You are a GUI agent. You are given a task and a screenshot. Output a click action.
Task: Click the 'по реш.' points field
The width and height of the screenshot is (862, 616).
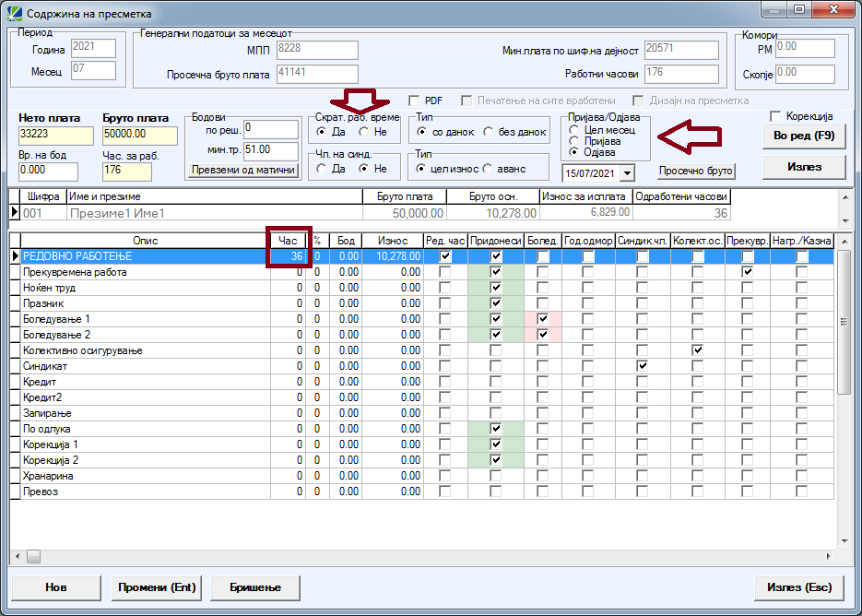[271, 129]
